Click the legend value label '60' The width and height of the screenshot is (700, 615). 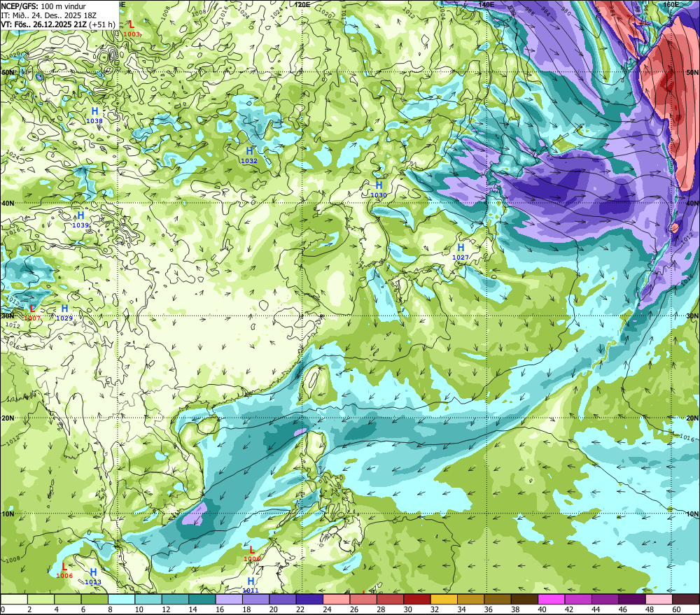(x=676, y=609)
